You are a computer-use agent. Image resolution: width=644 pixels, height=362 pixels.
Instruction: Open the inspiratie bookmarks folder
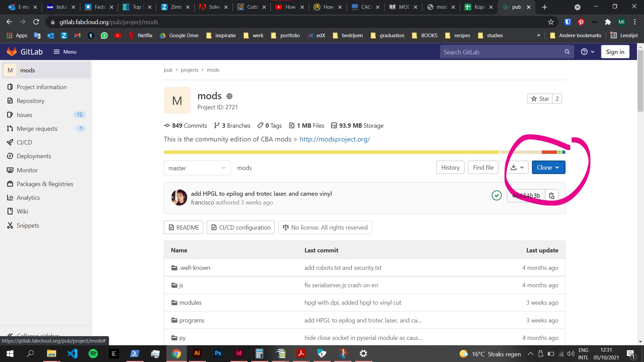(221, 35)
